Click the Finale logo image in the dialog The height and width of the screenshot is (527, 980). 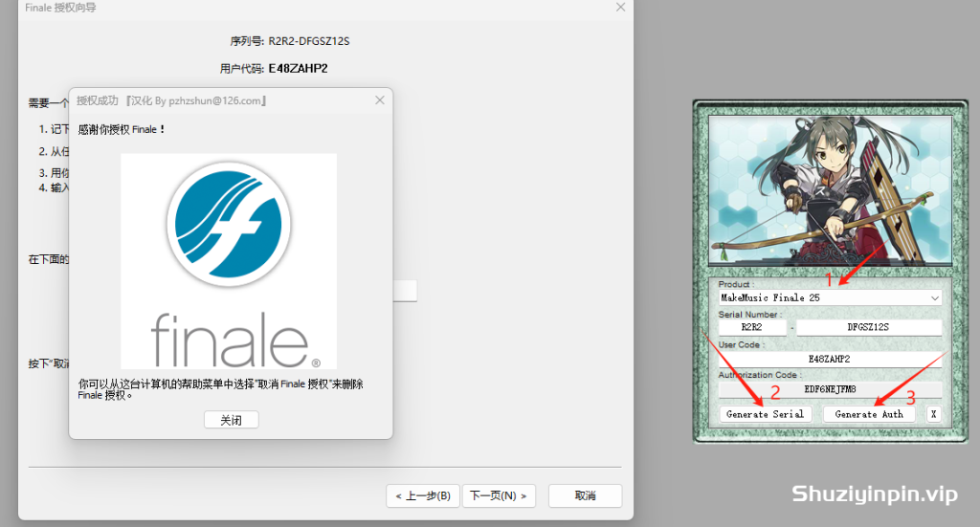(229, 261)
